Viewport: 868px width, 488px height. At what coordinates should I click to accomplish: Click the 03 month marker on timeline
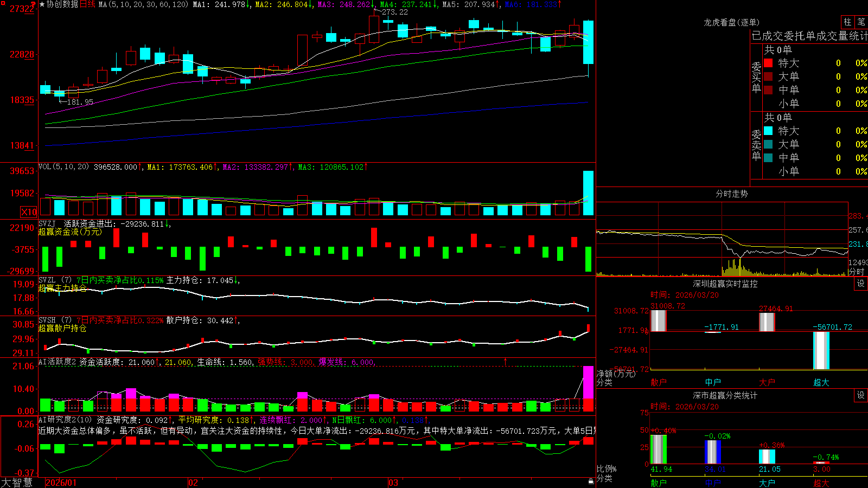click(393, 483)
